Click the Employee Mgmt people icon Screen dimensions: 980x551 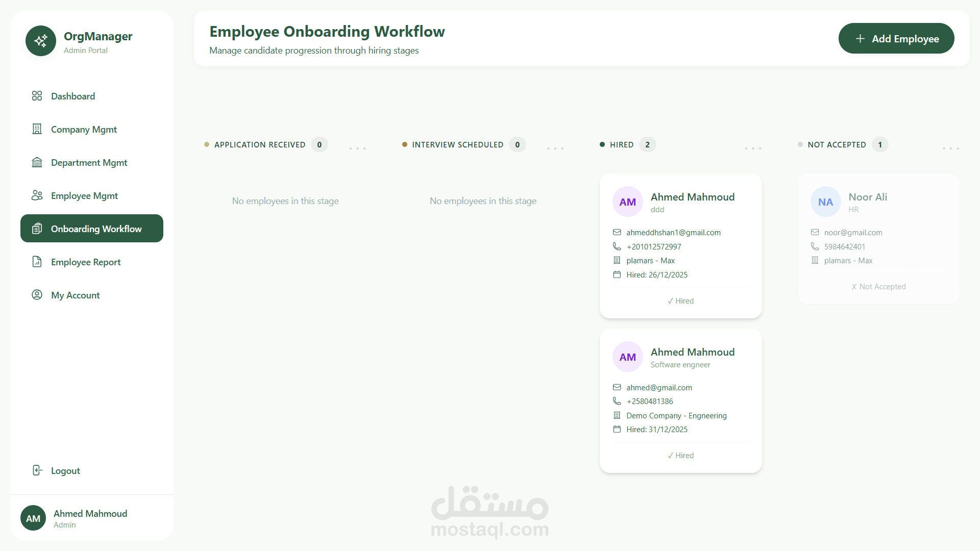(37, 195)
